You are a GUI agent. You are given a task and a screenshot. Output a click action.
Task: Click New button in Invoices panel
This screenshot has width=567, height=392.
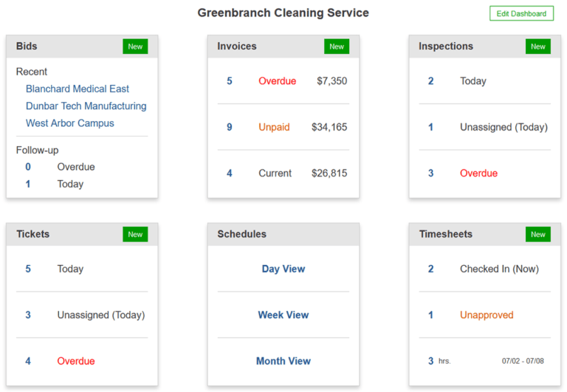(x=337, y=47)
